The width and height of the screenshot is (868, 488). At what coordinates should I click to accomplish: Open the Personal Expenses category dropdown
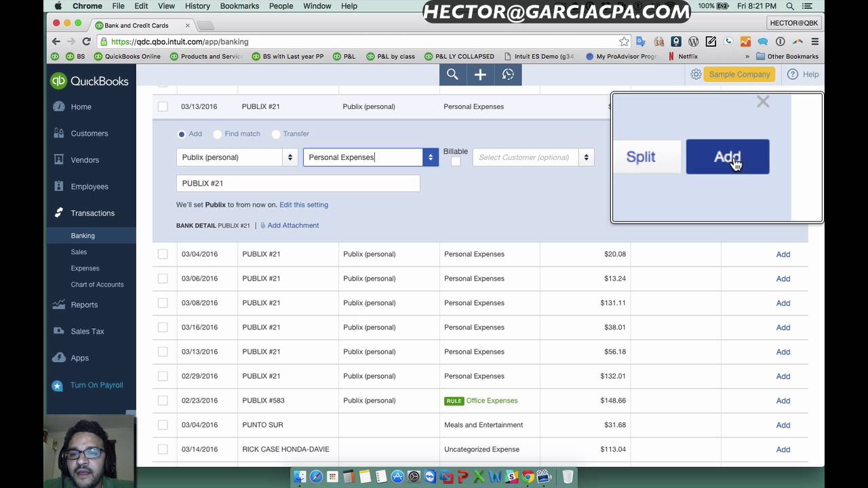coord(431,157)
